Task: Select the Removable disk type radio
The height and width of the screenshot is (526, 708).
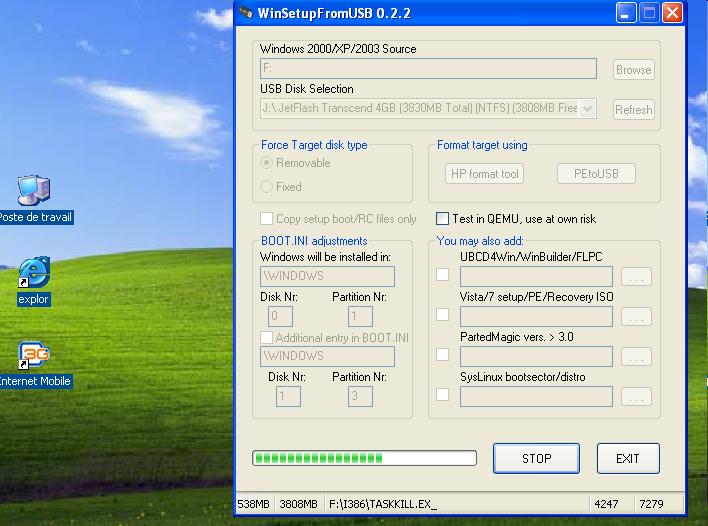Action: click(266, 163)
